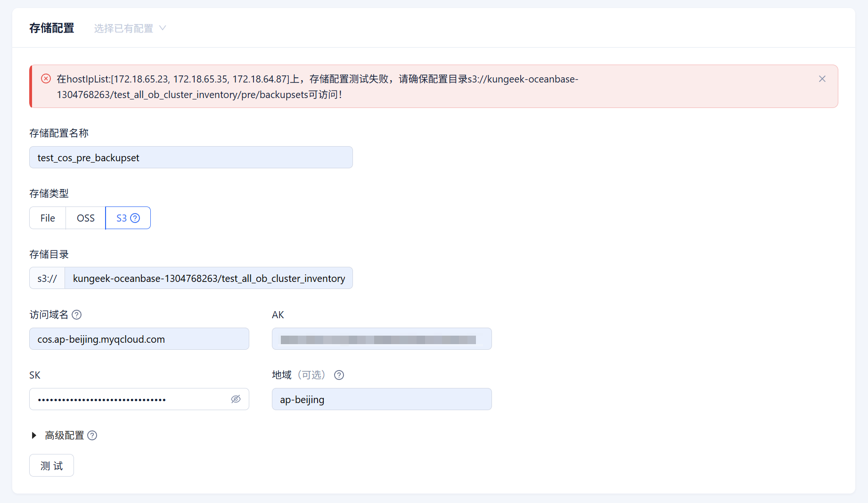Click the AK input field

click(381, 339)
